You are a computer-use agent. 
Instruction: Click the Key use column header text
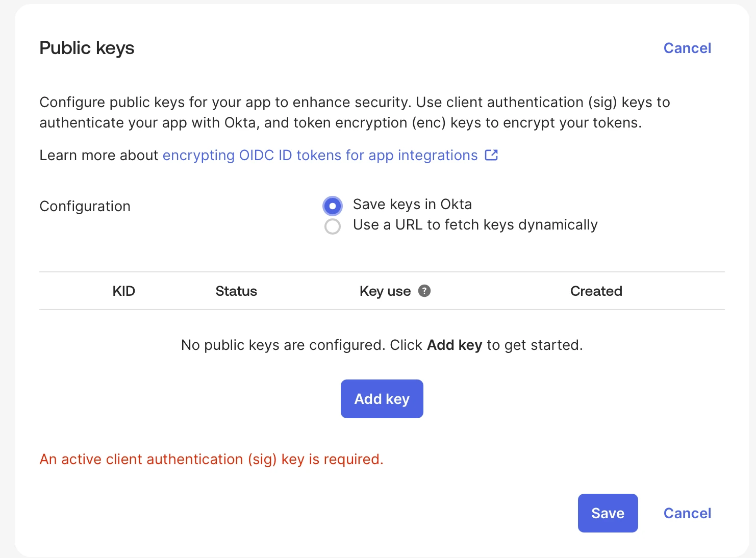(385, 291)
